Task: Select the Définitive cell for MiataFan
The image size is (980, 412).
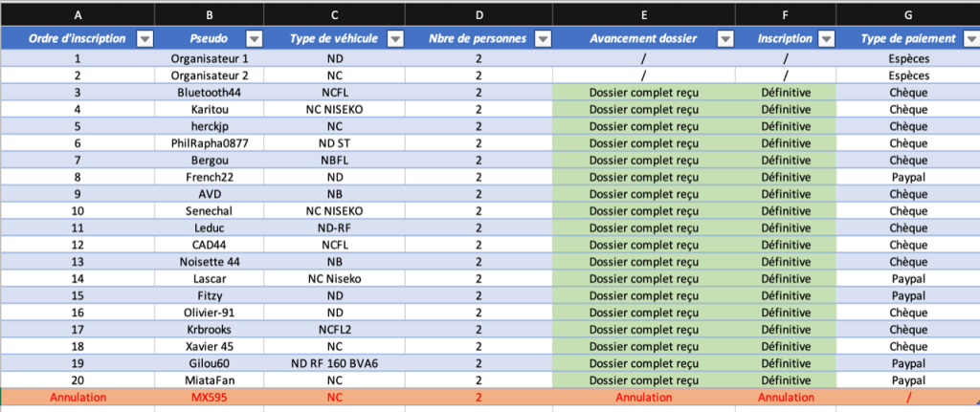Action: coord(786,380)
